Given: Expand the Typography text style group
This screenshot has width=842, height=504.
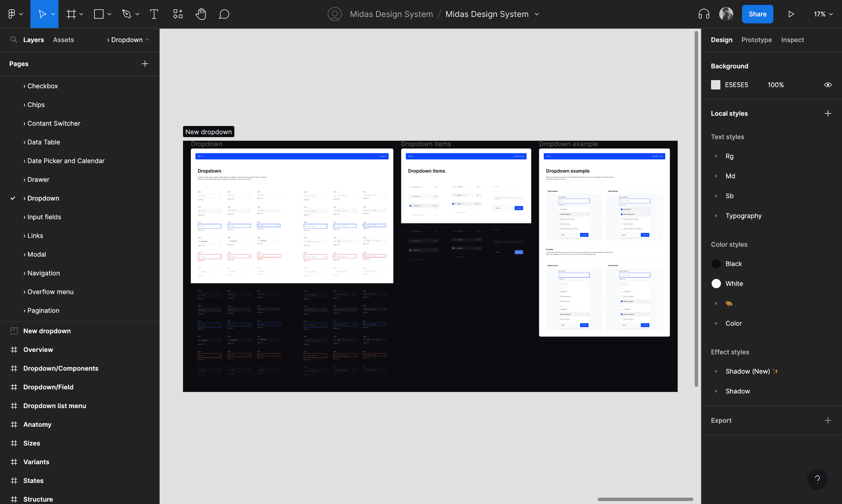Looking at the screenshot, I should [716, 216].
